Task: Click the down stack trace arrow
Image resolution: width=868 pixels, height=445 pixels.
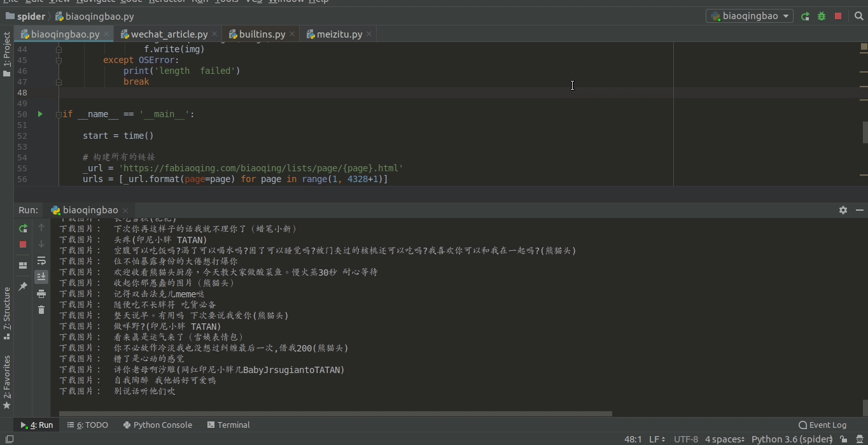Action: 41,244
